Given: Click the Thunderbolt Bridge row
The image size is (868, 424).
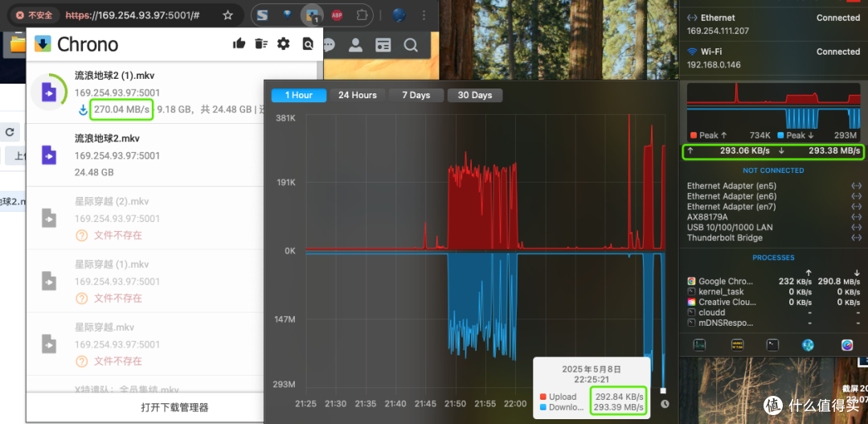Looking at the screenshot, I should pos(773,238).
